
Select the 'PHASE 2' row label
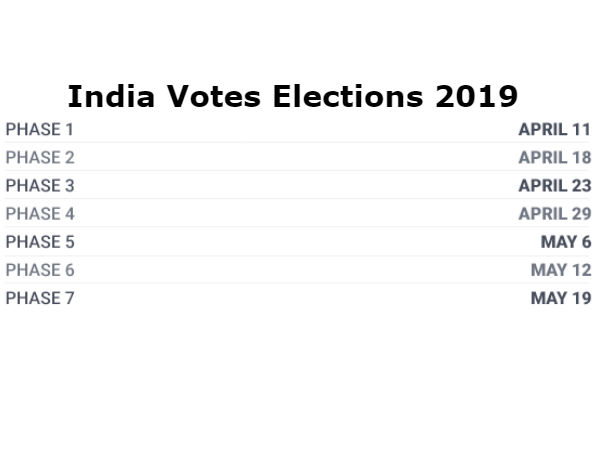pyautogui.click(x=40, y=157)
